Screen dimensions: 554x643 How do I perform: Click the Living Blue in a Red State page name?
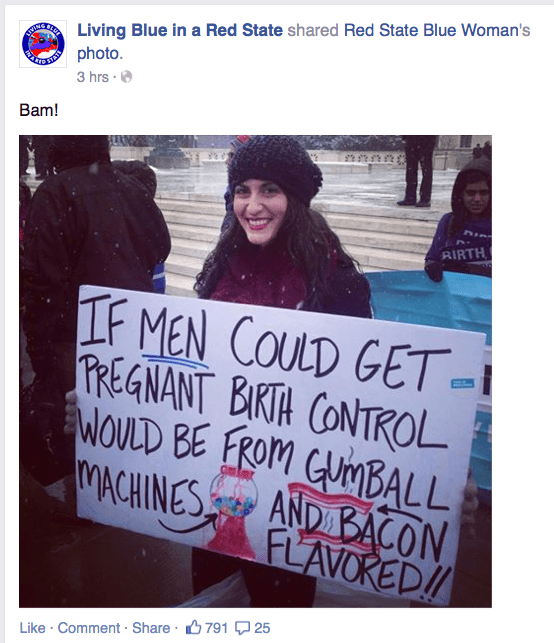(x=180, y=30)
